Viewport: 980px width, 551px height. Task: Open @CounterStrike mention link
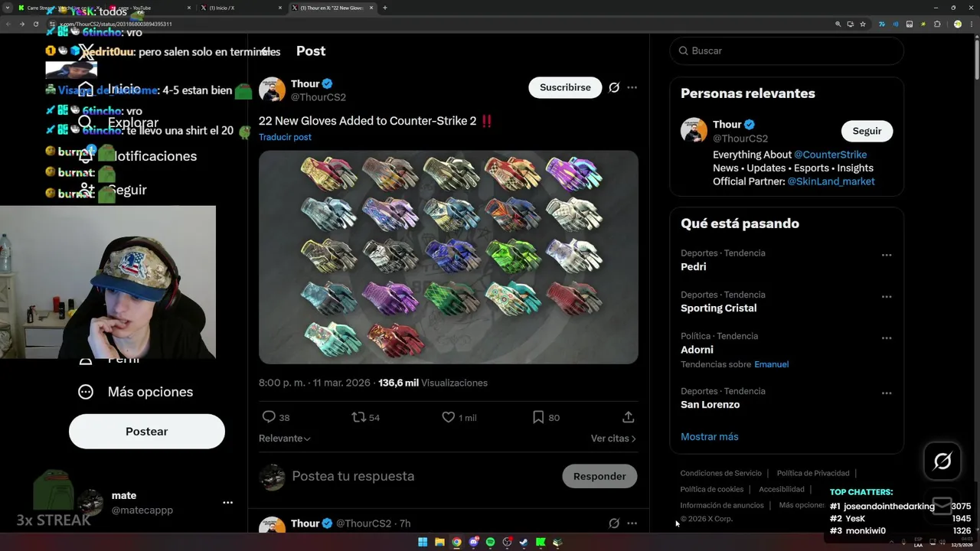(x=830, y=155)
